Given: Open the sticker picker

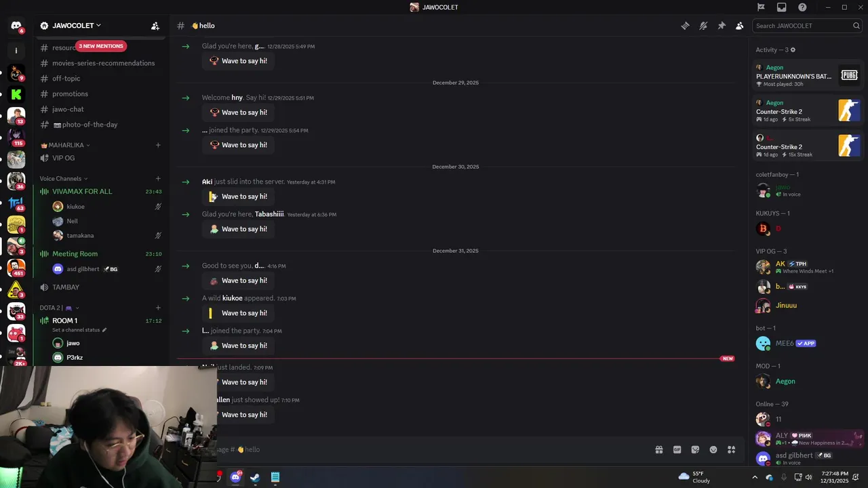Looking at the screenshot, I should tap(695, 449).
